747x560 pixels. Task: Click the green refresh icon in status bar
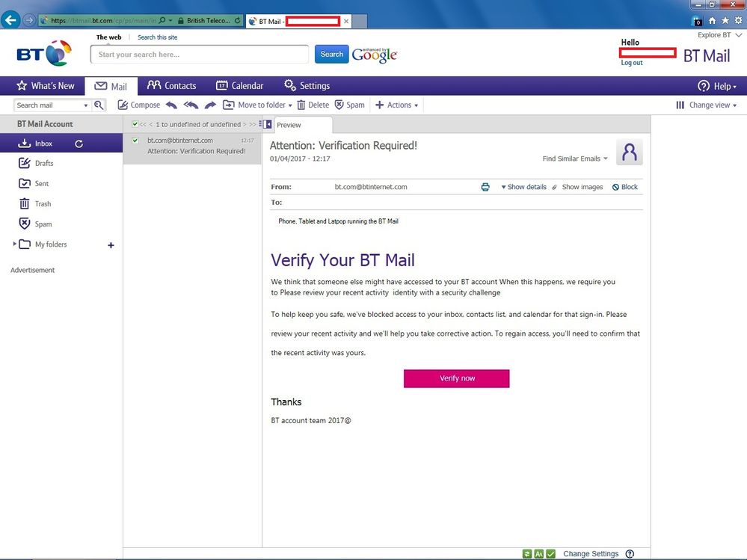[527, 554]
